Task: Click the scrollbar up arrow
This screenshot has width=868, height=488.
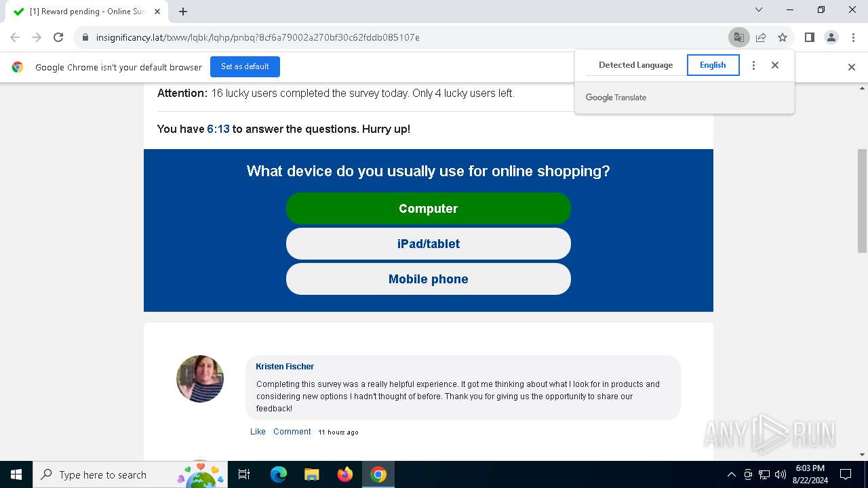Action: pyautogui.click(x=863, y=88)
